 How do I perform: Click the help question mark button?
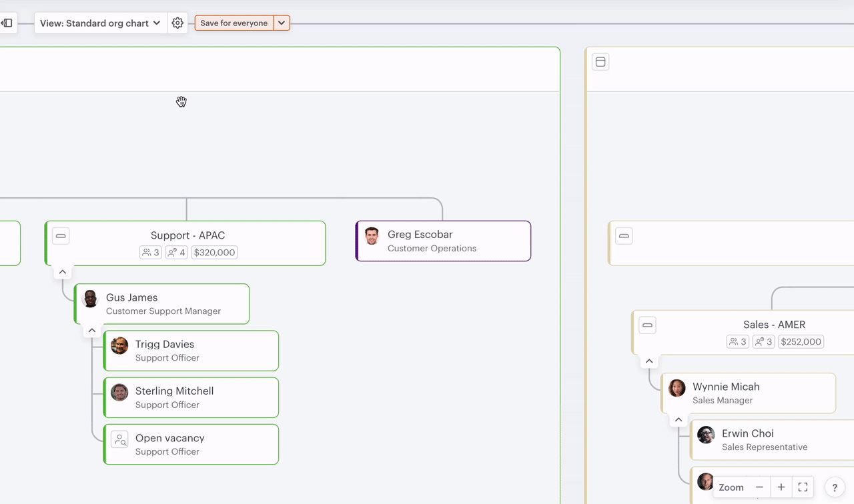pos(835,487)
